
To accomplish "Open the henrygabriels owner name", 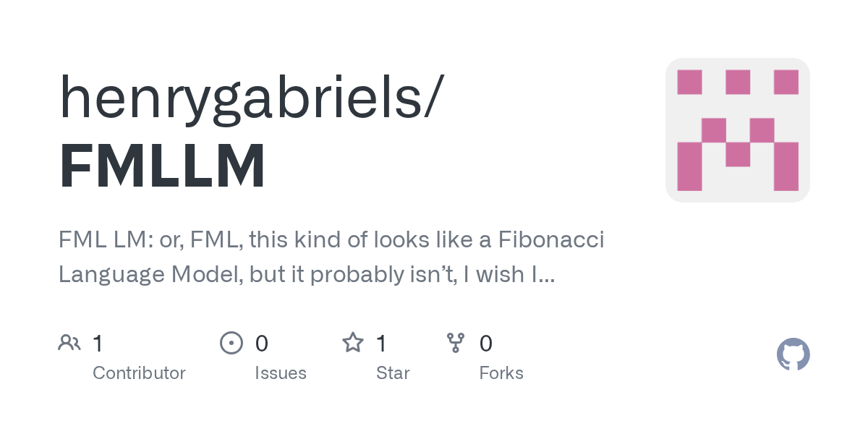I will (x=247, y=98).
